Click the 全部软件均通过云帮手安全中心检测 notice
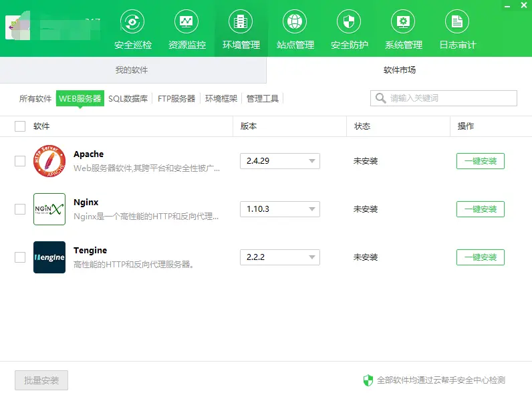532x397 pixels. [x=441, y=380]
